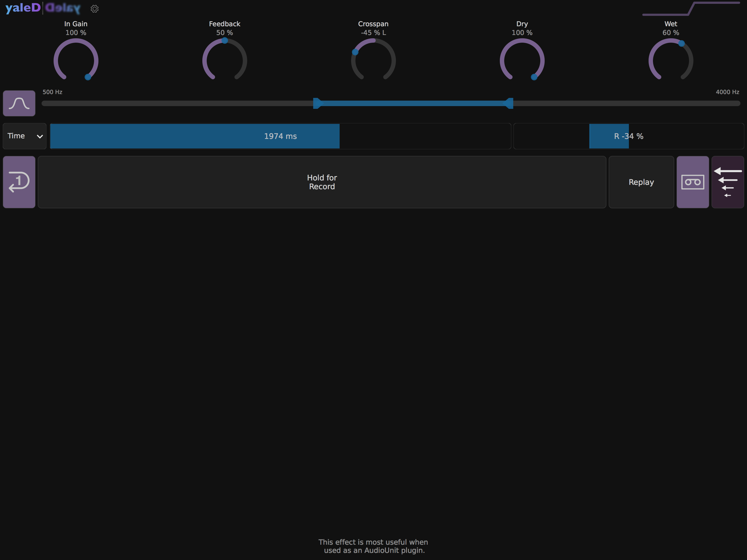This screenshot has height=560, width=747.
Task: Expand the delay mode selector chevron
Action: pos(40,136)
